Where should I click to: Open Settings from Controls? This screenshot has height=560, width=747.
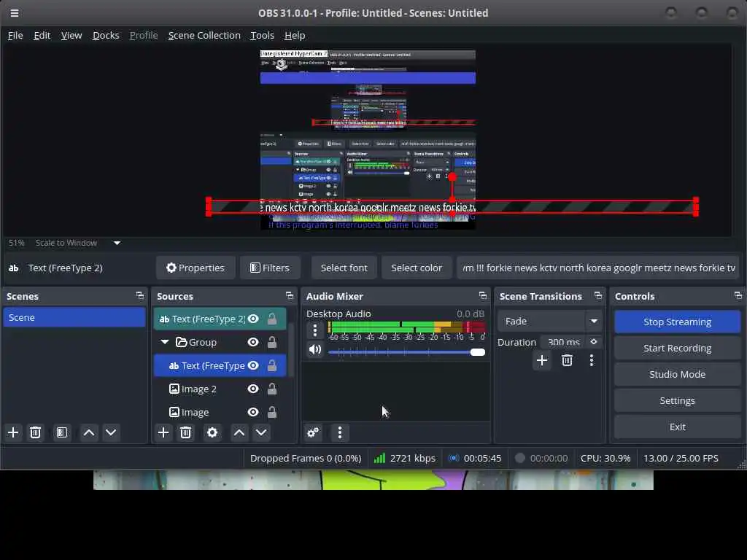(677, 400)
